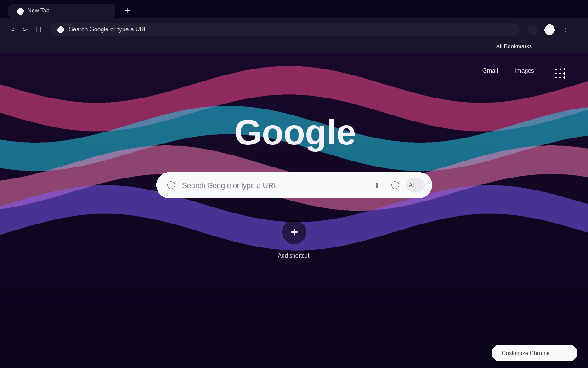Screen dimensions: 588x368
Task: Click the search magnifier icon in search box
Action: click(x=171, y=185)
